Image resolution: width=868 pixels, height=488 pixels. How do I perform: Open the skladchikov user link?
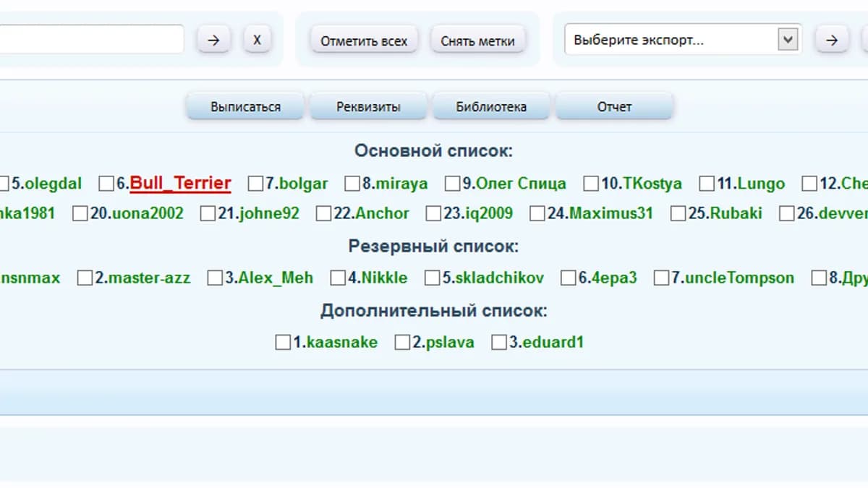(x=500, y=278)
